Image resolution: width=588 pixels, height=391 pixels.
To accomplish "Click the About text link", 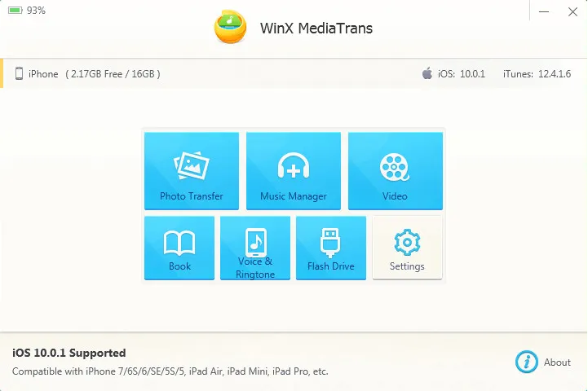I will pyautogui.click(x=557, y=362).
